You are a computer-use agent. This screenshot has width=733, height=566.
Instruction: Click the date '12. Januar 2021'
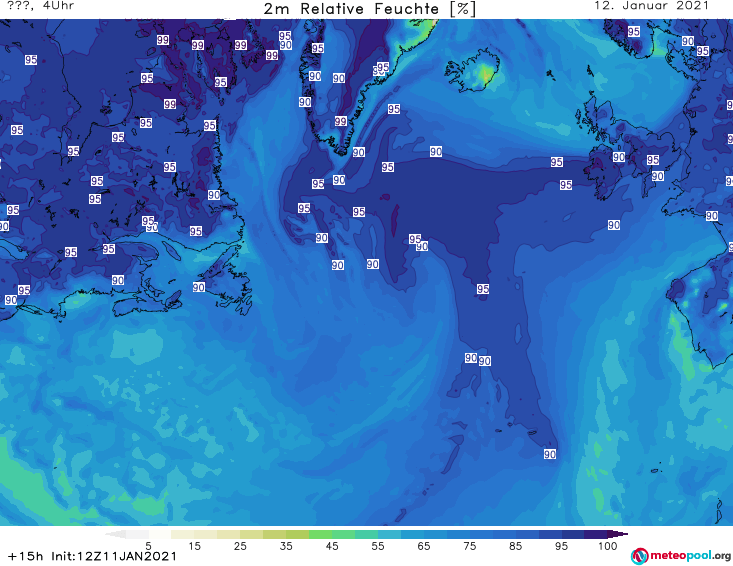[x=651, y=6]
